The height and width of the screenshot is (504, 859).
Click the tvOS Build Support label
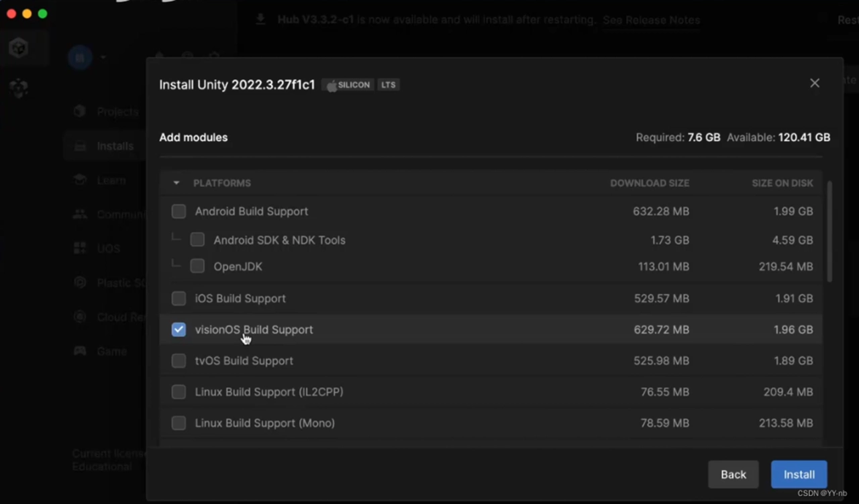244,360
